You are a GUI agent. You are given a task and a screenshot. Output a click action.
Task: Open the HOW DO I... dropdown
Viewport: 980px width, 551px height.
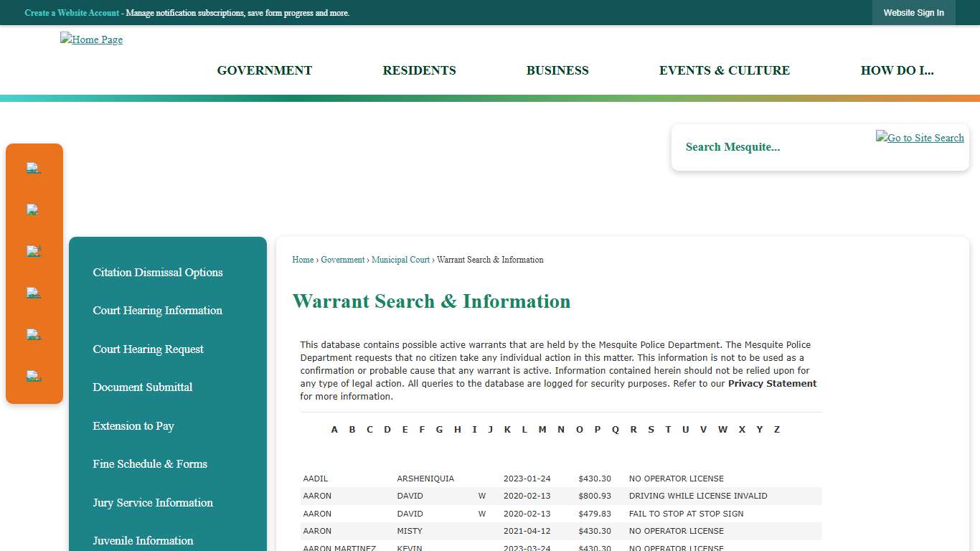point(897,70)
